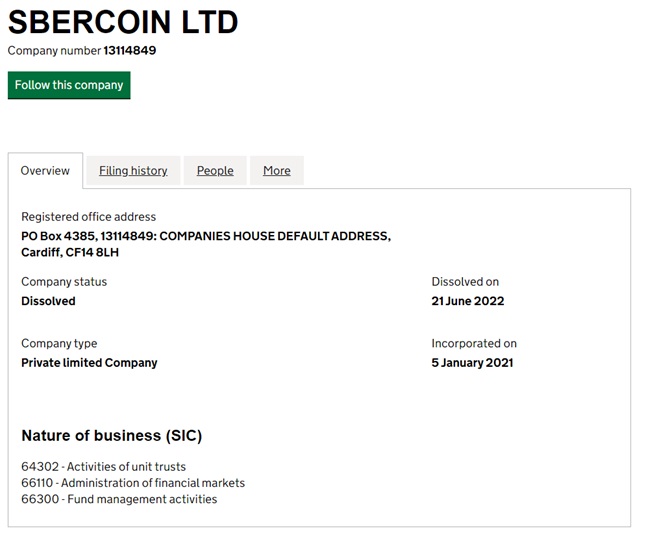Click the green Follow this company button
The image size is (646, 546).
point(69,85)
